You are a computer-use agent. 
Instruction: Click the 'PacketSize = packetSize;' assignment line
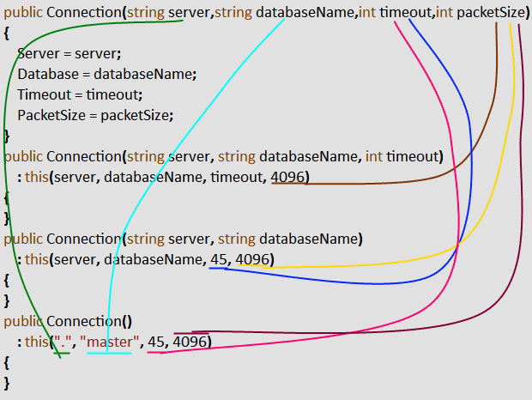pyautogui.click(x=94, y=115)
